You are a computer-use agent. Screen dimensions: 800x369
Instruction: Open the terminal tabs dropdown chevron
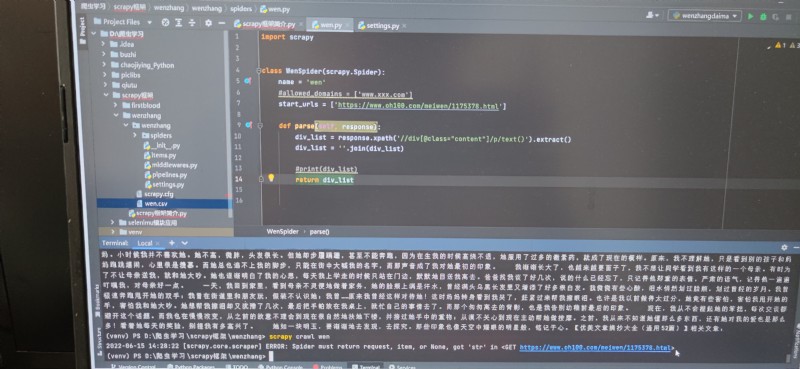185,243
